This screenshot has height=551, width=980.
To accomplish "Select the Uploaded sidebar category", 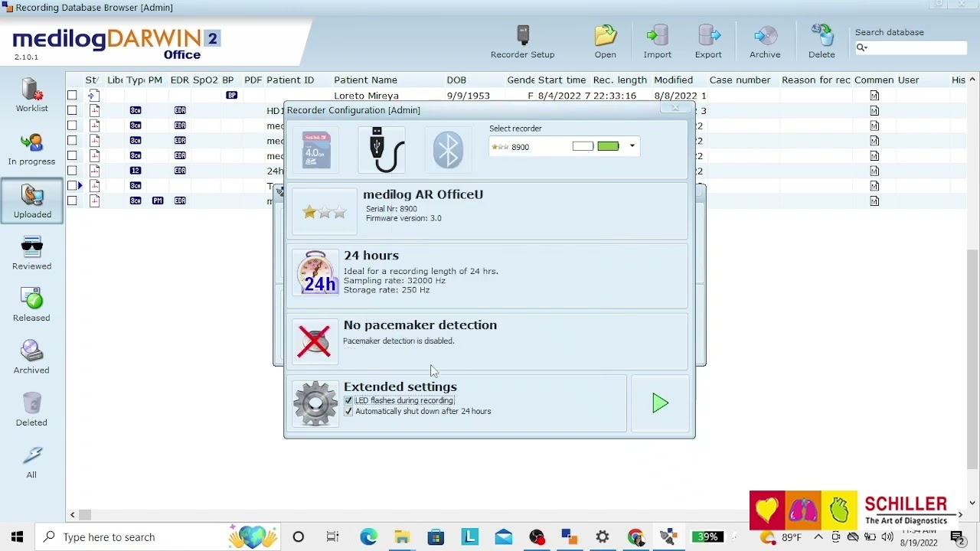I will [x=32, y=201].
